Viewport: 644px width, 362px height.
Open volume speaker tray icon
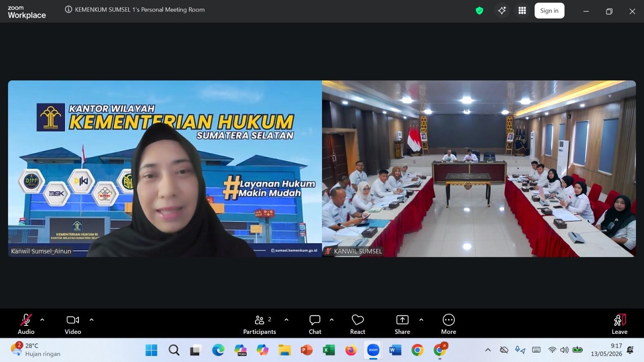click(x=564, y=350)
